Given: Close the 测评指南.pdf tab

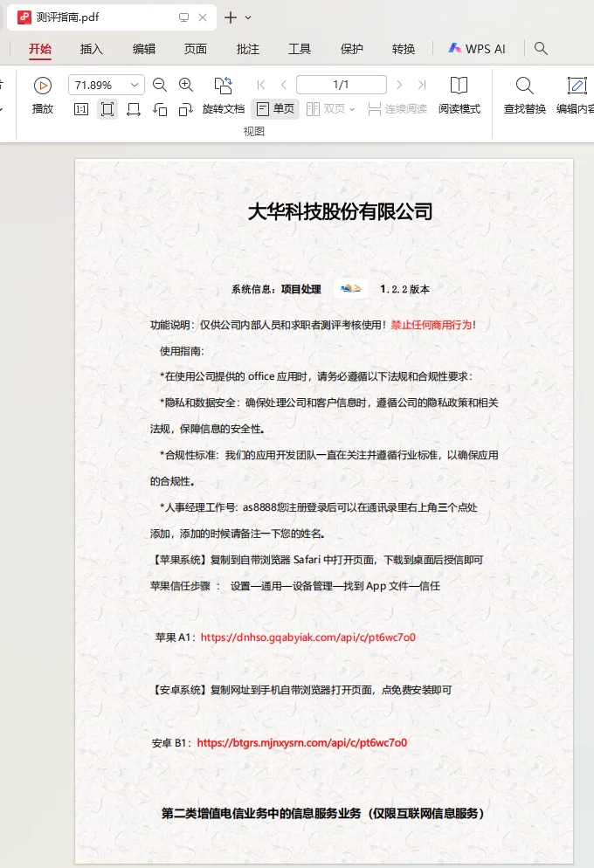Looking at the screenshot, I should point(203,17).
